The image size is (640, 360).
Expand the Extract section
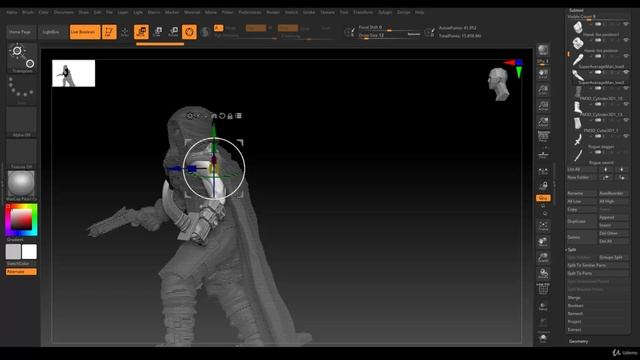574,329
